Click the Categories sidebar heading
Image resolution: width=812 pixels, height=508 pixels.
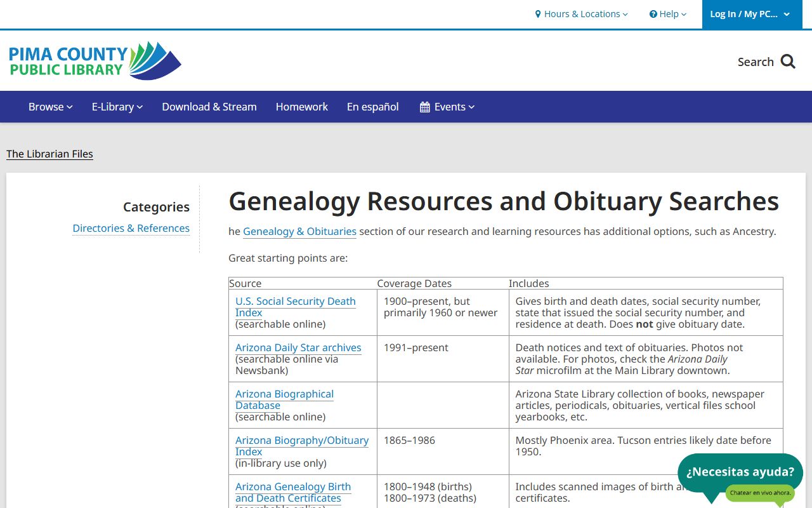(x=156, y=206)
